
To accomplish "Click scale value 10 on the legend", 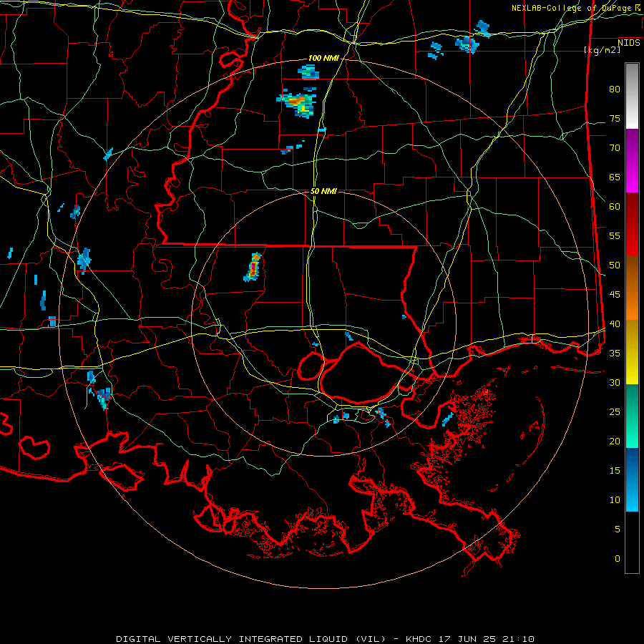I will tap(615, 500).
